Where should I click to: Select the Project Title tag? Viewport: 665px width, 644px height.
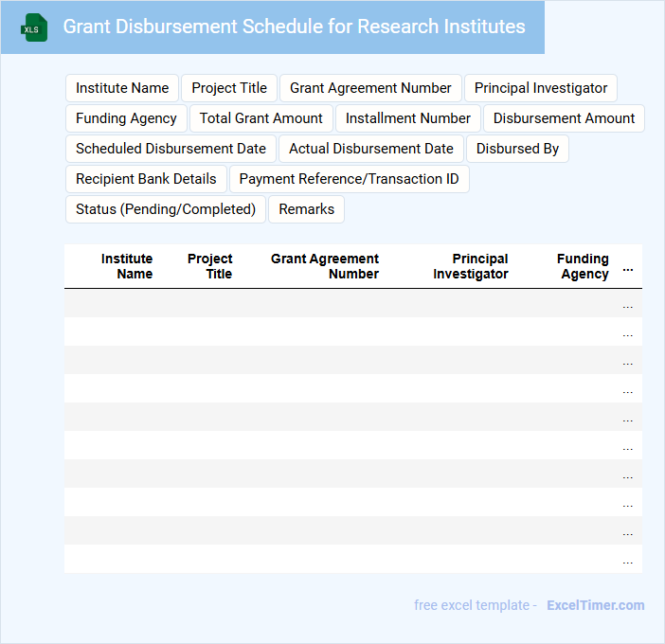point(229,88)
